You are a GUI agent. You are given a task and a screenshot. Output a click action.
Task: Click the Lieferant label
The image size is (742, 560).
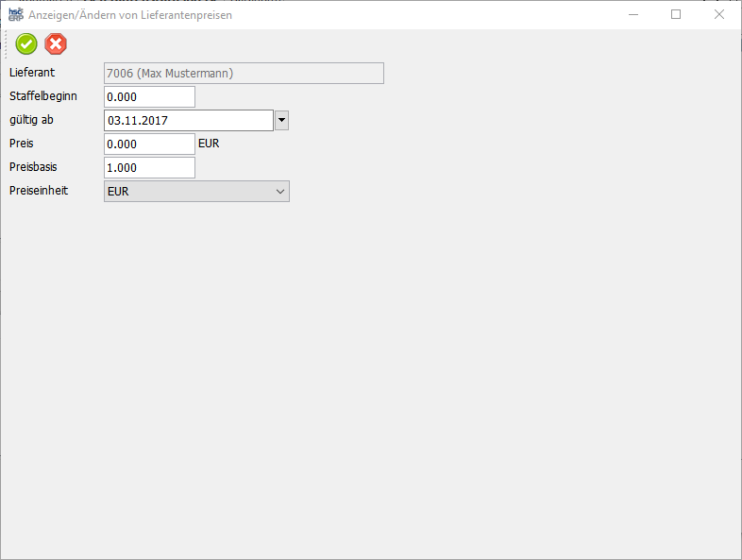click(x=31, y=73)
